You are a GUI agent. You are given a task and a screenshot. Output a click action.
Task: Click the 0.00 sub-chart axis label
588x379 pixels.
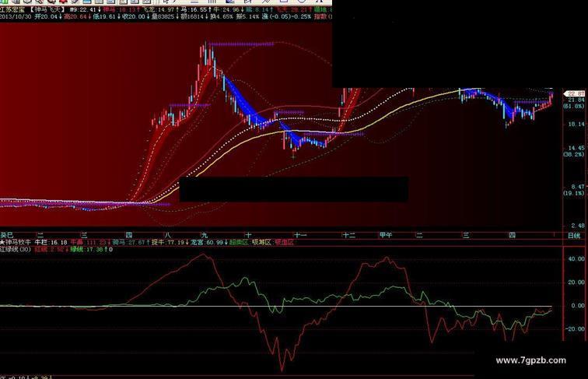578,305
